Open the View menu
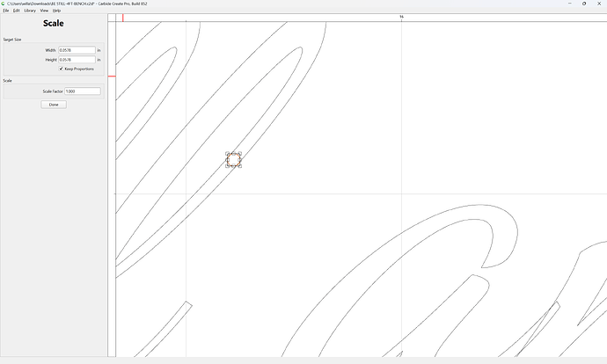Viewport: 607px width, 364px height. point(44,11)
